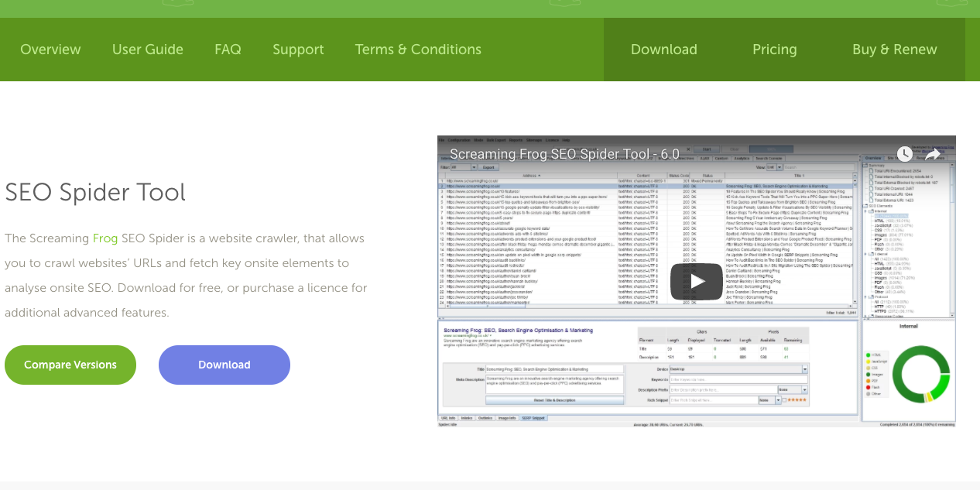The width and height of the screenshot is (980, 490).
Task: Play the Screaming Frog SEO Spider video
Action: [697, 281]
